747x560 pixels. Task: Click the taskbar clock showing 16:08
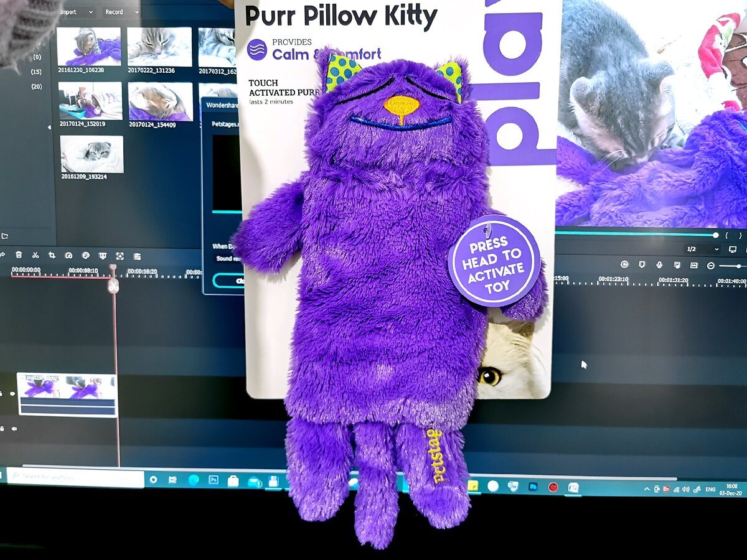pos(731,489)
